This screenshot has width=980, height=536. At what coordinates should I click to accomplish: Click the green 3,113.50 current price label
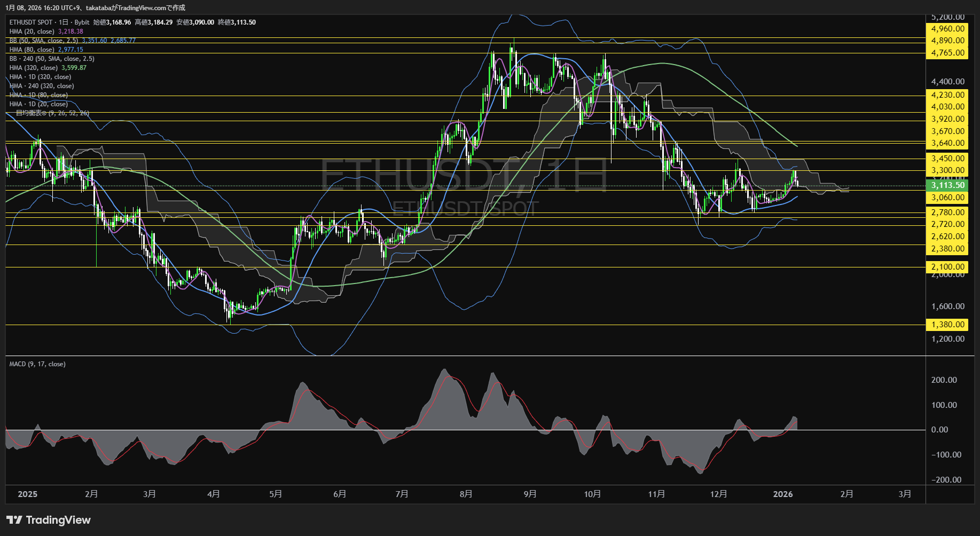coord(947,185)
